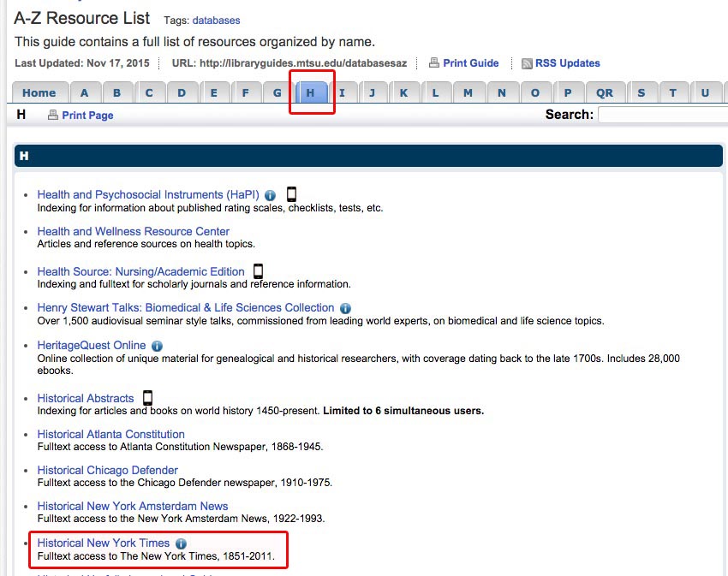Viewport: 728px width, 576px height.
Task: Open the QR tab
Action: pos(605,92)
